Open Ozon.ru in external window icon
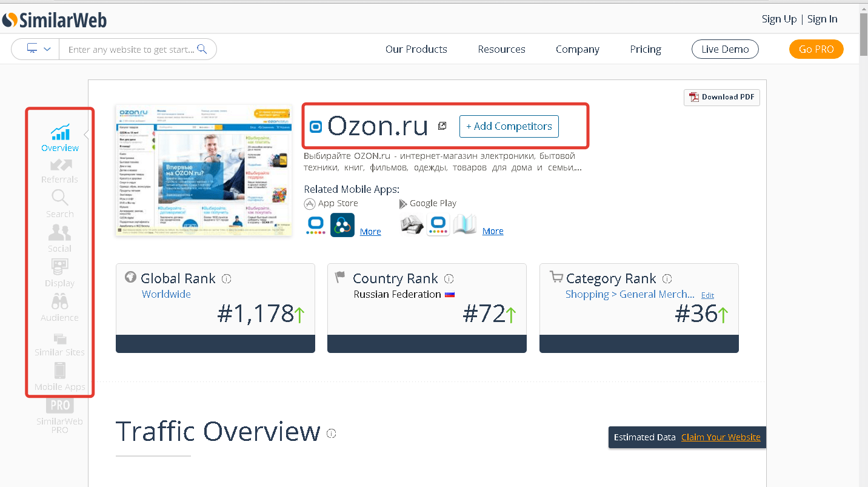 coord(442,126)
